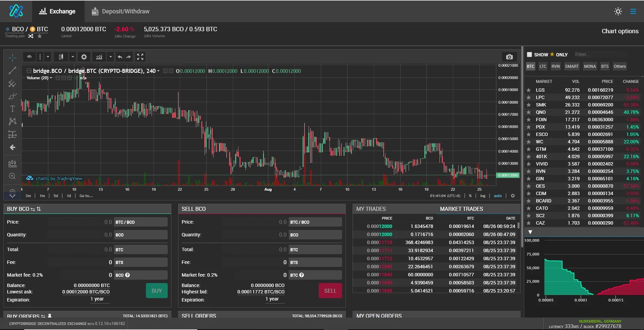
Task: Click the red SELL button
Action: [330, 291]
